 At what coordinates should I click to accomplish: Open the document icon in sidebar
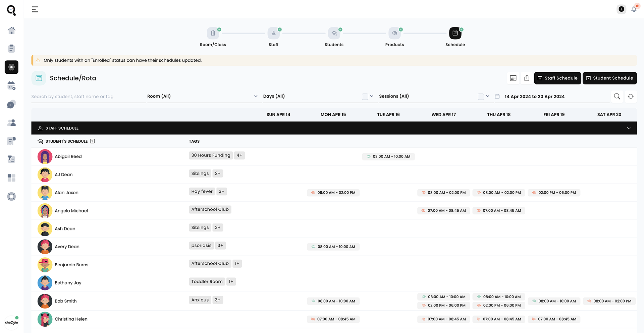coord(11,49)
